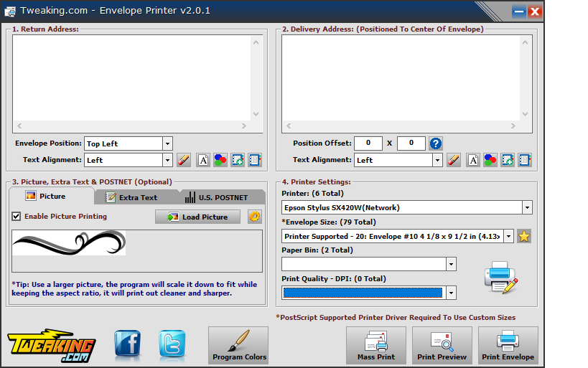Screen dimensions: 588x368
Task: Click the Load Picture button
Action: pos(197,217)
